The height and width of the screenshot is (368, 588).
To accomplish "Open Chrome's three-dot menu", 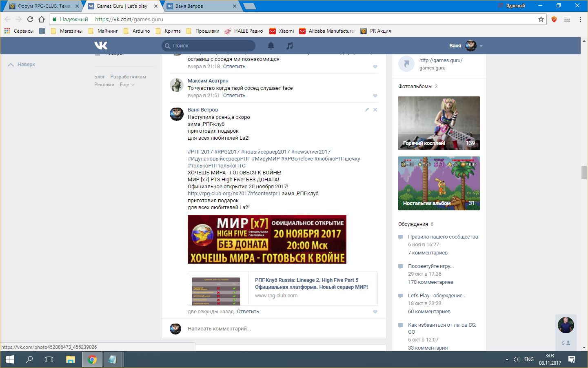I will (x=580, y=19).
